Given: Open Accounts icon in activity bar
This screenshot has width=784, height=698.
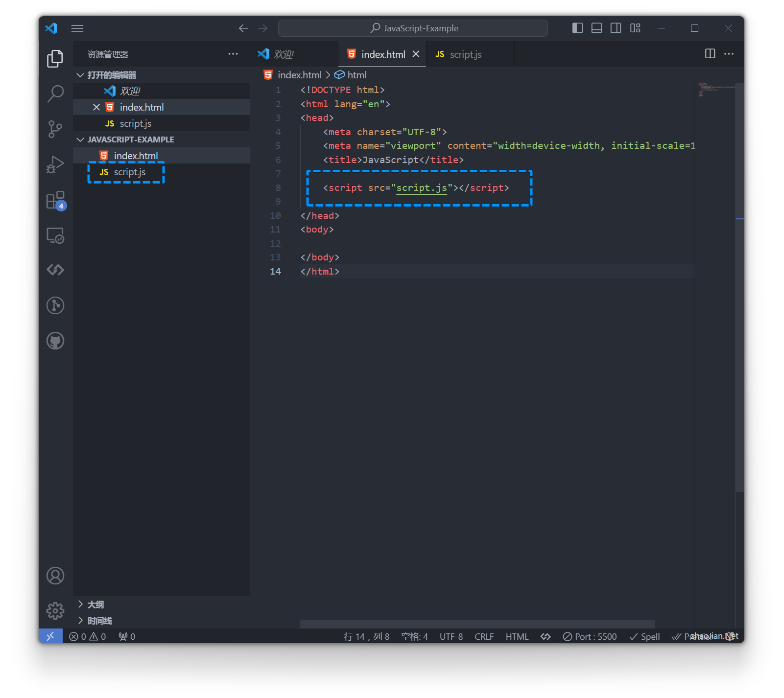Looking at the screenshot, I should coord(55,576).
